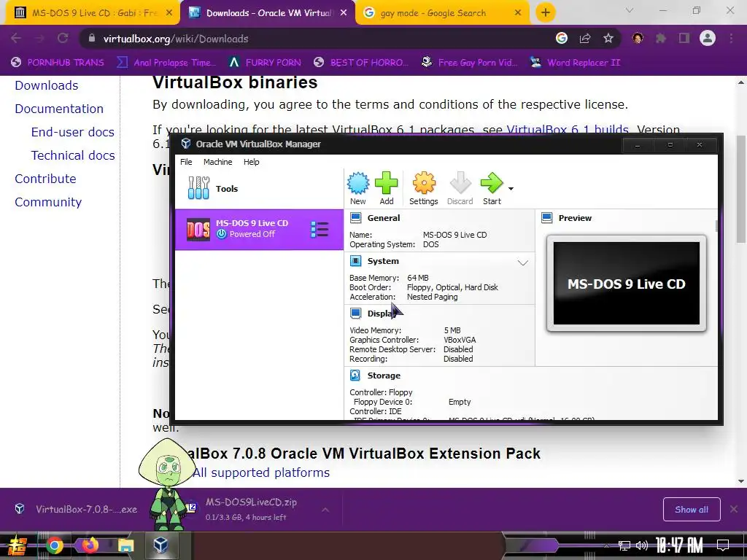Screen dimensions: 747x560
Task: Bookmark this page with the star icon
Action: tap(608, 38)
